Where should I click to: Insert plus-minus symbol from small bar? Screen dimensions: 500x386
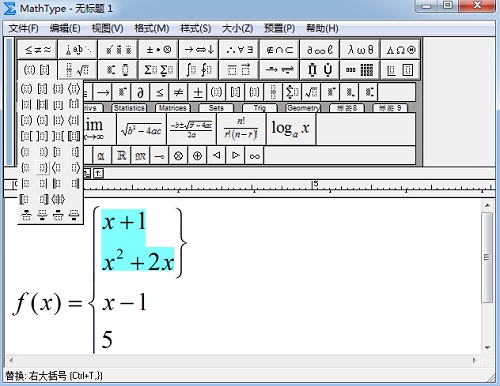pyautogui.click(x=198, y=92)
